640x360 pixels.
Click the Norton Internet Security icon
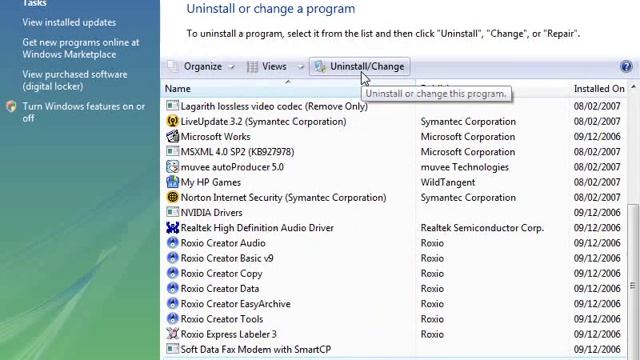pyautogui.click(x=172, y=197)
